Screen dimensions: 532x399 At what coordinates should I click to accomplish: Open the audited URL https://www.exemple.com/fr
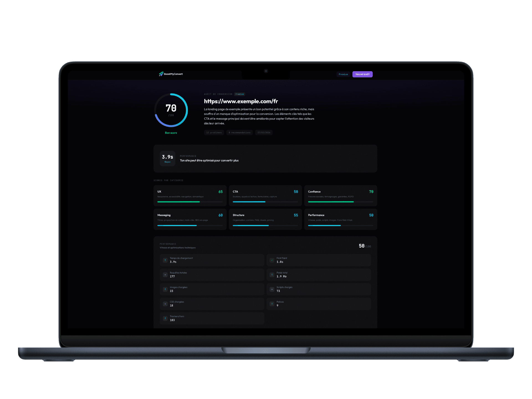click(241, 101)
